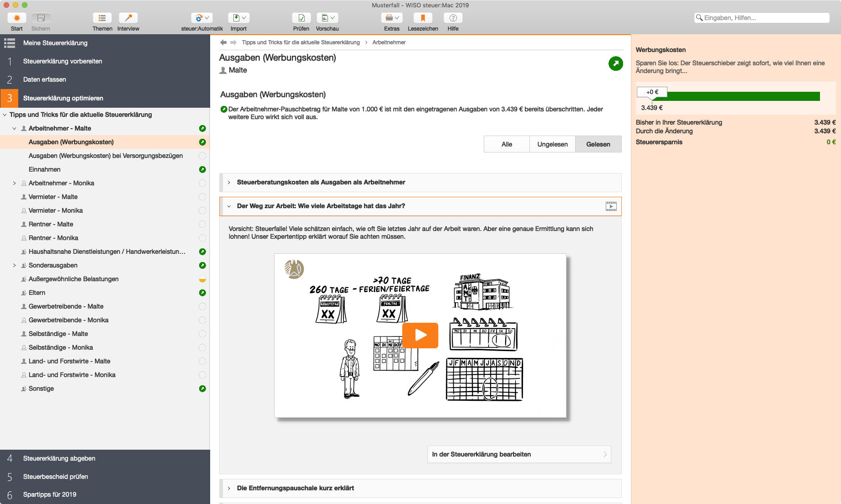Go to step 5 Steuerbescheid prüfen
841x504 pixels.
(105, 477)
